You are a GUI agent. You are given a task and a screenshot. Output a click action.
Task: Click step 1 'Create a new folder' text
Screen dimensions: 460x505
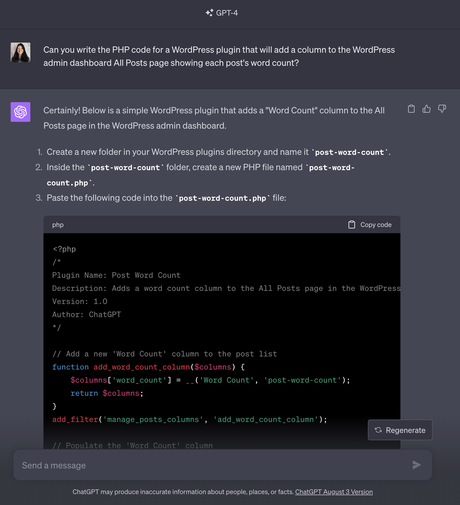pos(218,152)
